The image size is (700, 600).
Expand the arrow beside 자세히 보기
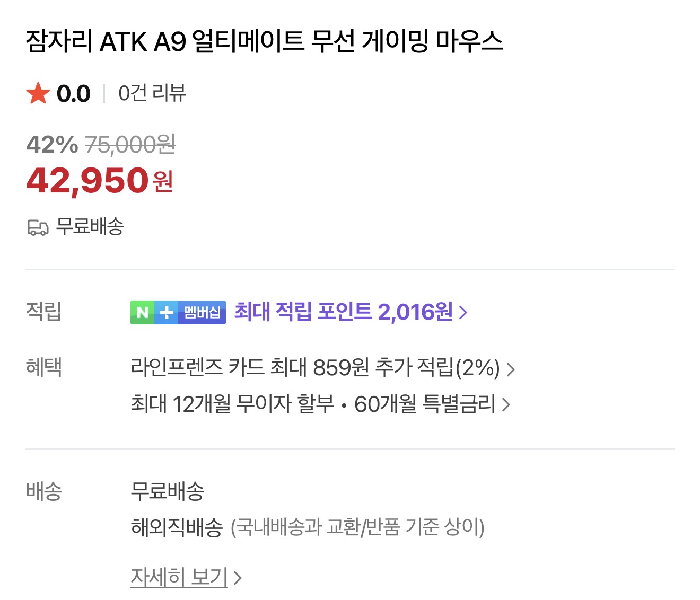tap(238, 578)
